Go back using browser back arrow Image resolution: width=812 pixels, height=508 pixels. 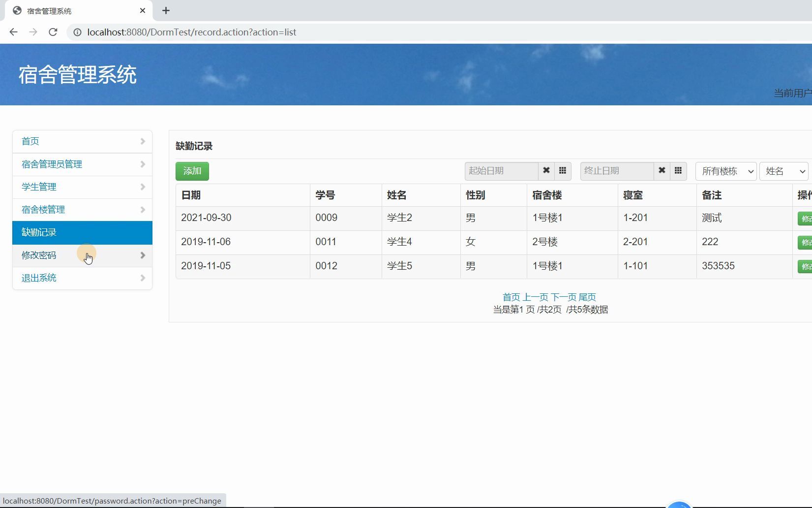pos(13,32)
